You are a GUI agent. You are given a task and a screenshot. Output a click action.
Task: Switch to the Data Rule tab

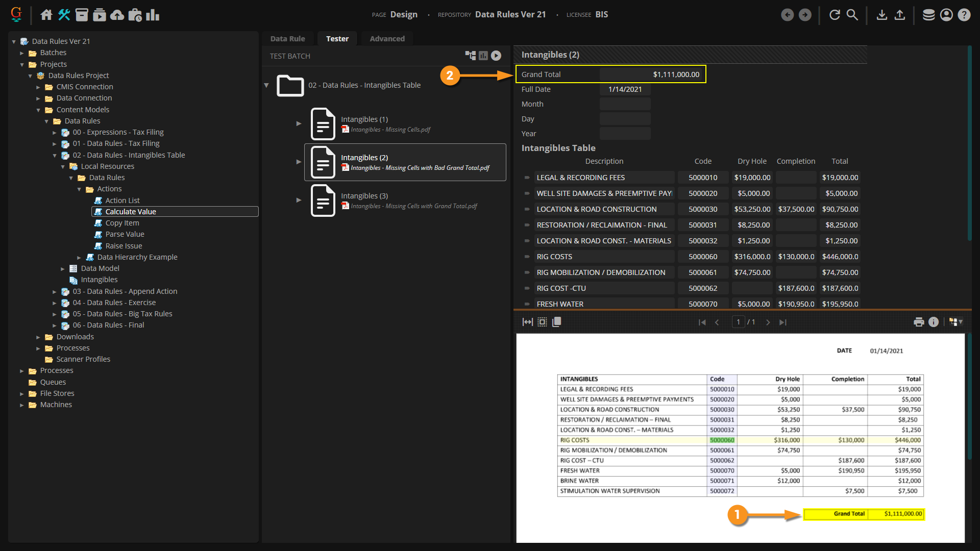287,39
